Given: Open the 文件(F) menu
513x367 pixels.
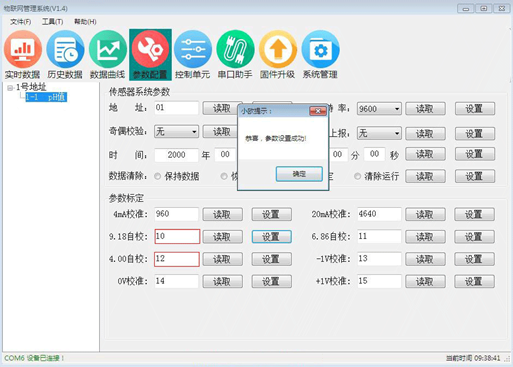Looking at the screenshot, I should [20, 22].
